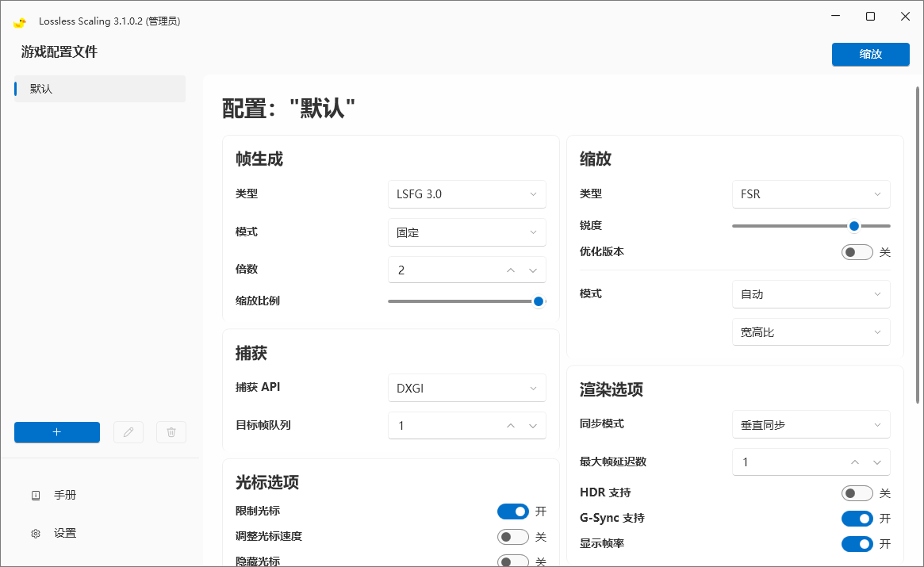Click the trash delete profile icon
The width and height of the screenshot is (924, 567).
click(x=171, y=432)
